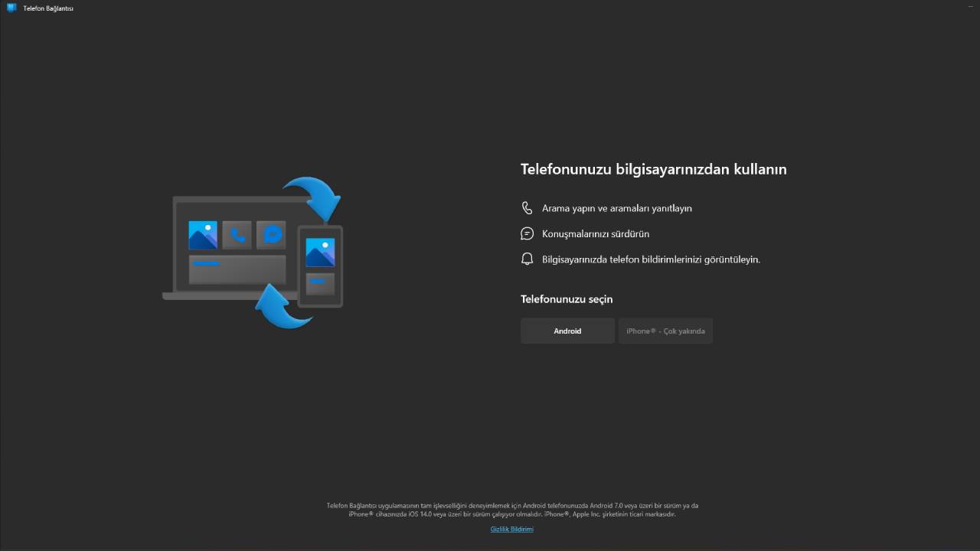This screenshot has height=551, width=980.
Task: Click the notification bell icon
Action: tap(527, 259)
